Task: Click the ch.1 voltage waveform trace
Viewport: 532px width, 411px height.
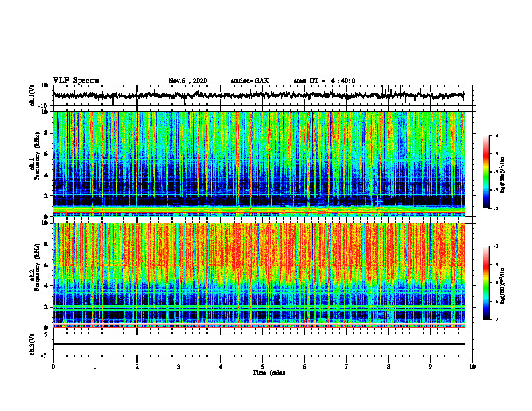Action: (x=259, y=95)
